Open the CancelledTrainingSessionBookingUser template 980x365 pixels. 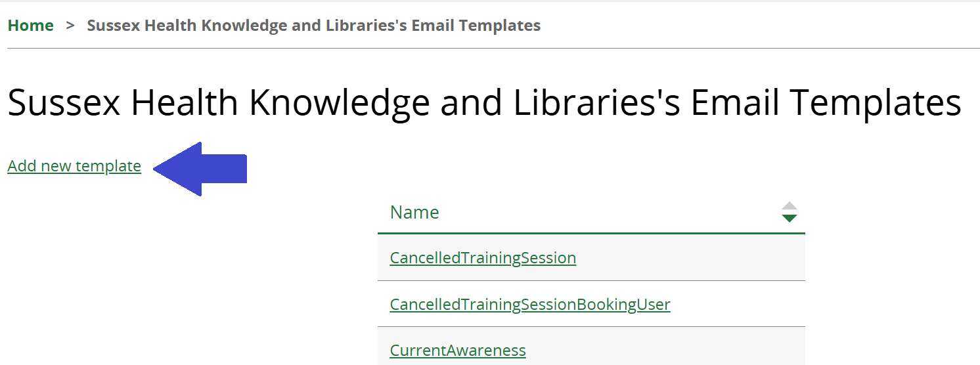(x=530, y=305)
